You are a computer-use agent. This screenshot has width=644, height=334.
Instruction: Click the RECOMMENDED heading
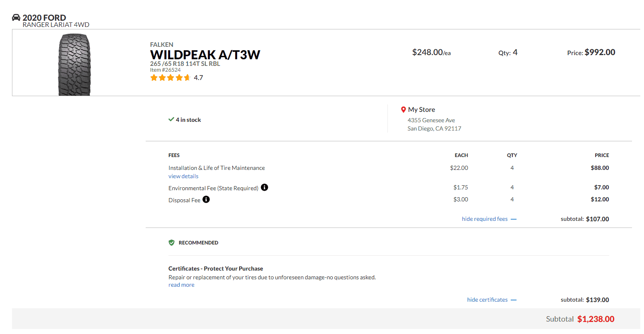(x=198, y=243)
